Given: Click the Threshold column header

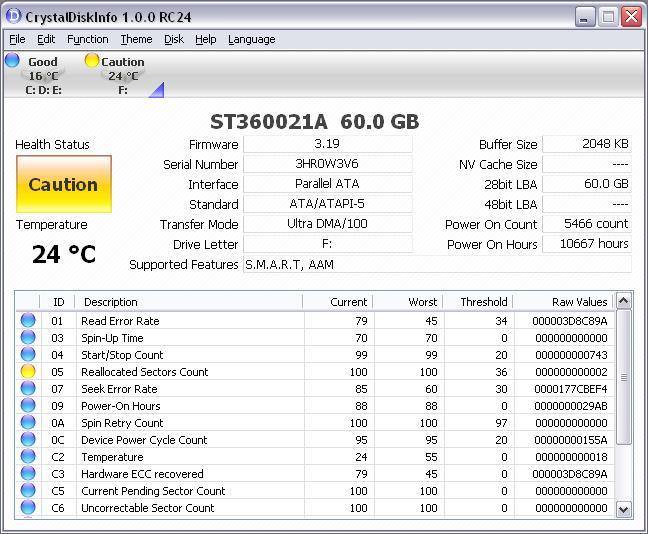Looking at the screenshot, I should click(478, 302).
